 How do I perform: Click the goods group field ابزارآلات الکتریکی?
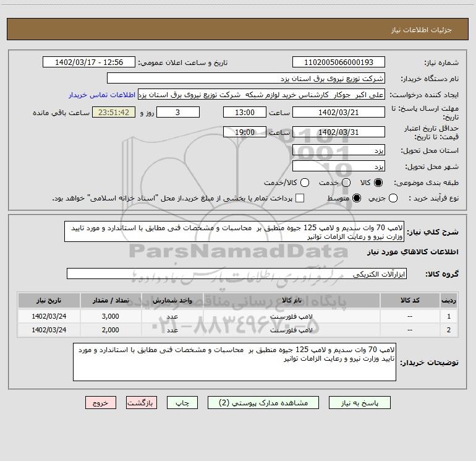pyautogui.click(x=237, y=274)
